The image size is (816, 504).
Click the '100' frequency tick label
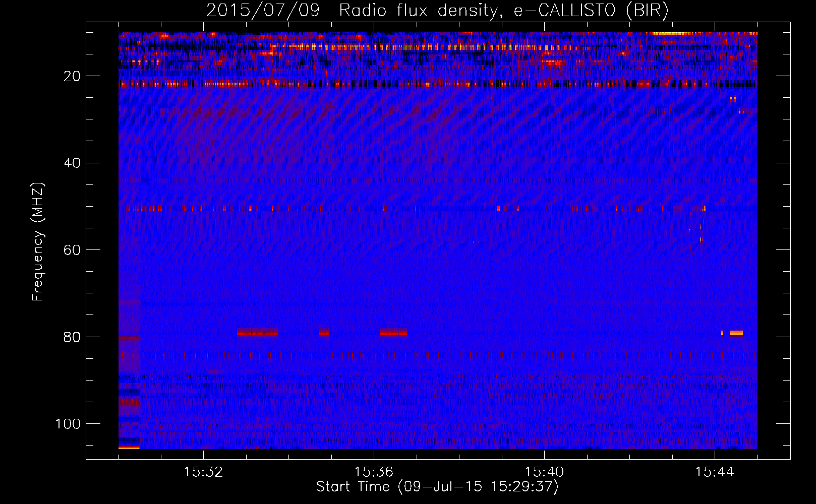click(68, 424)
